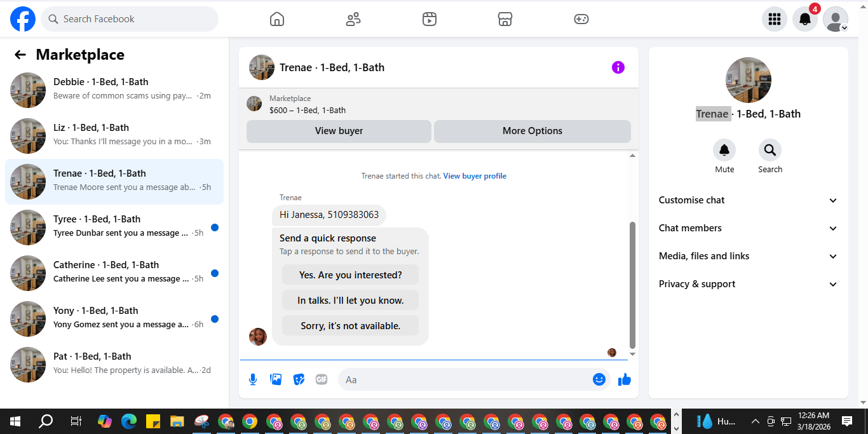Attach a photo with the image icon
This screenshot has width=868, height=434.
[276, 379]
